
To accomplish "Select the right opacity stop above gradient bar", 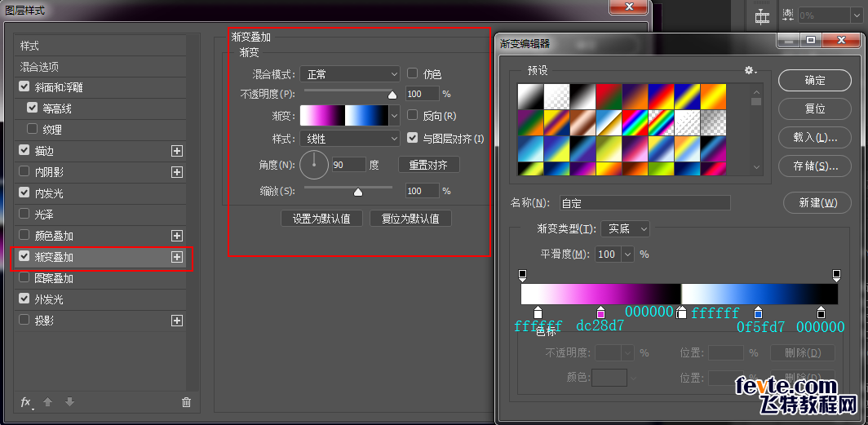I will click(x=836, y=275).
